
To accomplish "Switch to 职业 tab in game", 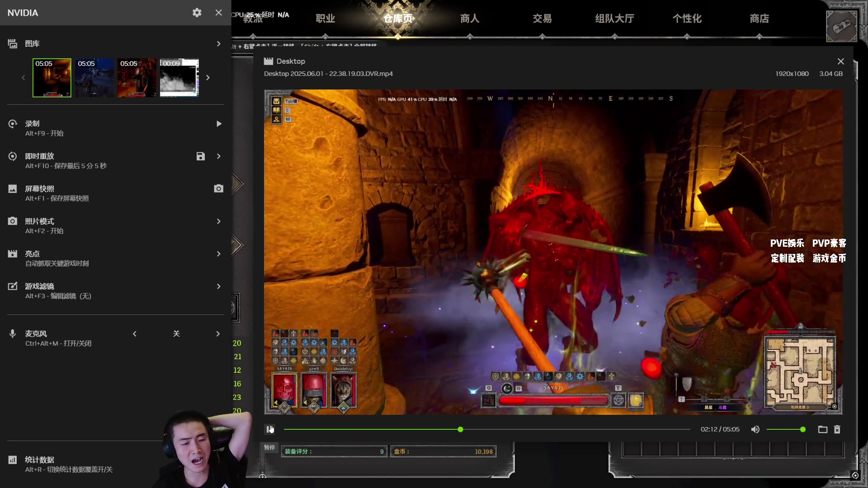I will click(325, 19).
